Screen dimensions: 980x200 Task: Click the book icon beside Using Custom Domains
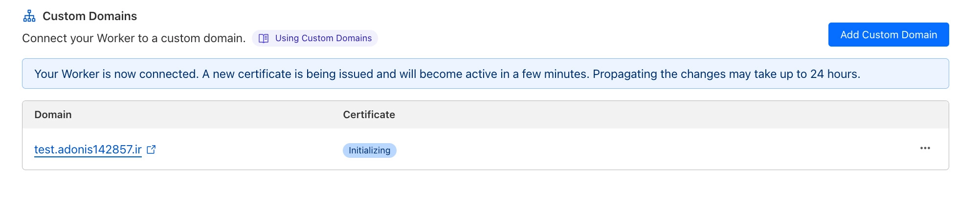pos(264,38)
